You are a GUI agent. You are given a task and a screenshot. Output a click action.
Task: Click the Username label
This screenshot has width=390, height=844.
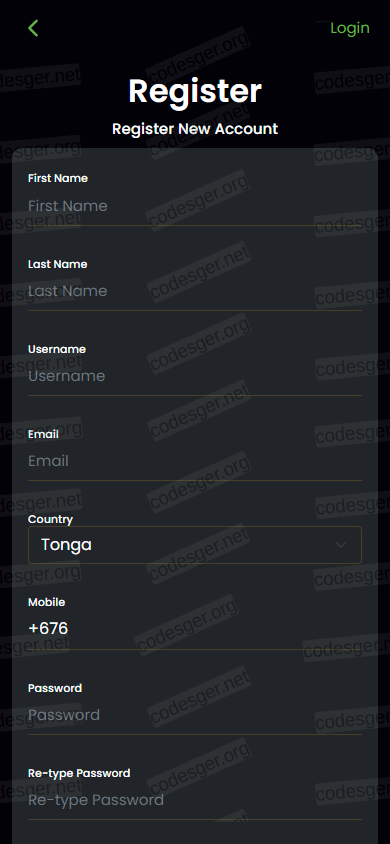pos(57,349)
